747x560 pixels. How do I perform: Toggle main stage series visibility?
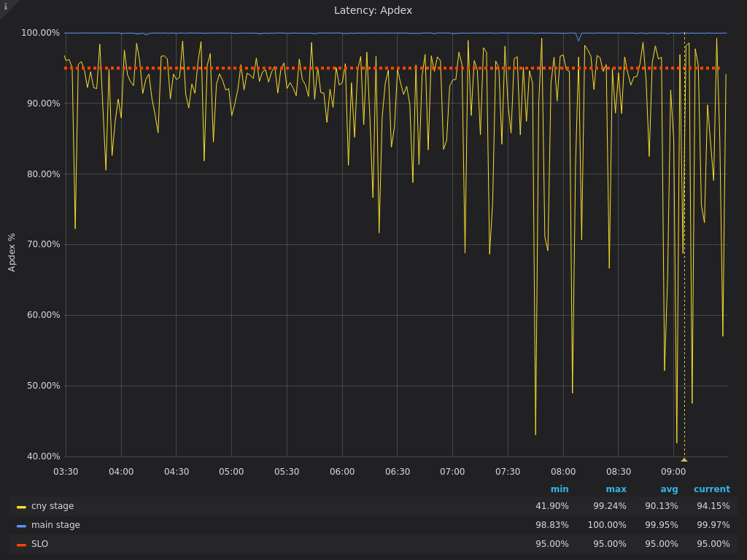click(55, 525)
